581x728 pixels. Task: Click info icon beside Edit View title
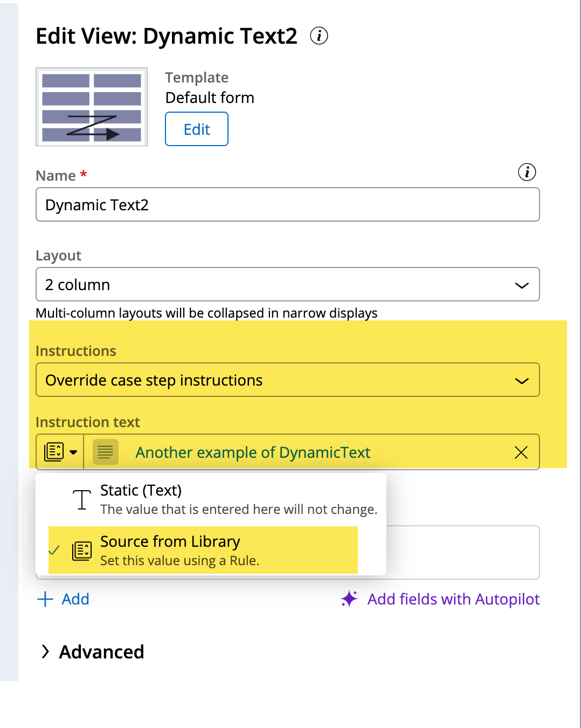[x=319, y=36]
